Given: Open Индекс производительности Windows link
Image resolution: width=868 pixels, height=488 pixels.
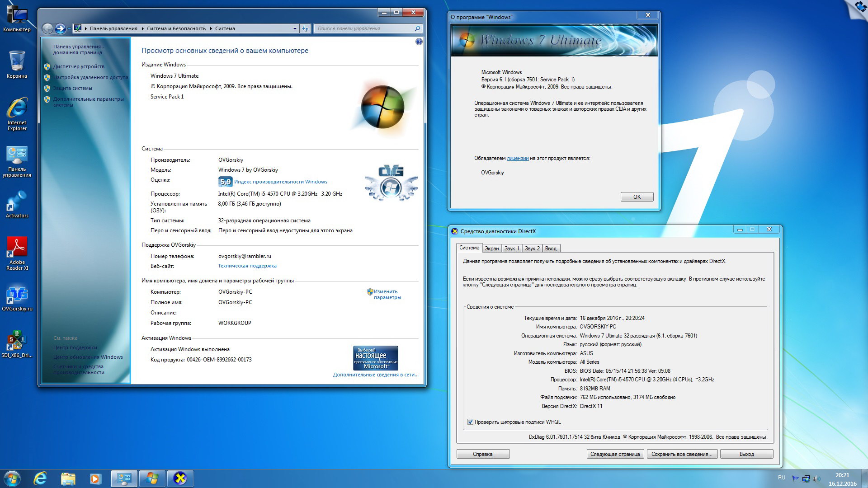Looking at the screenshot, I should pyautogui.click(x=280, y=182).
